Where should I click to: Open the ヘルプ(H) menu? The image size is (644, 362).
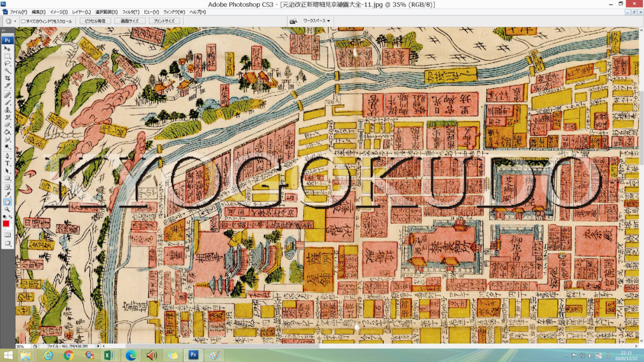coord(197,12)
